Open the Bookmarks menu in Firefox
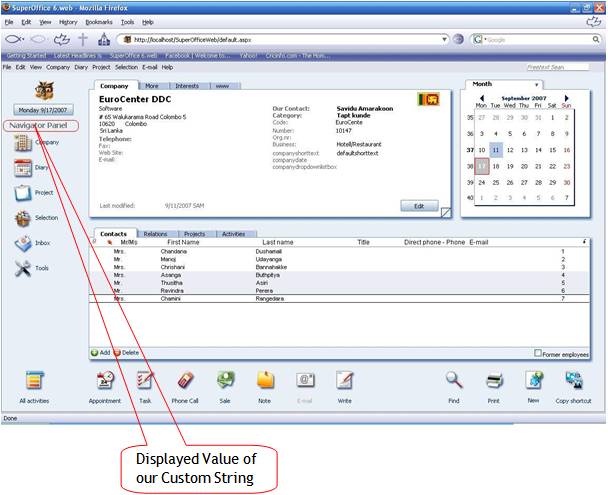This screenshot has width=608, height=495. pos(99,21)
